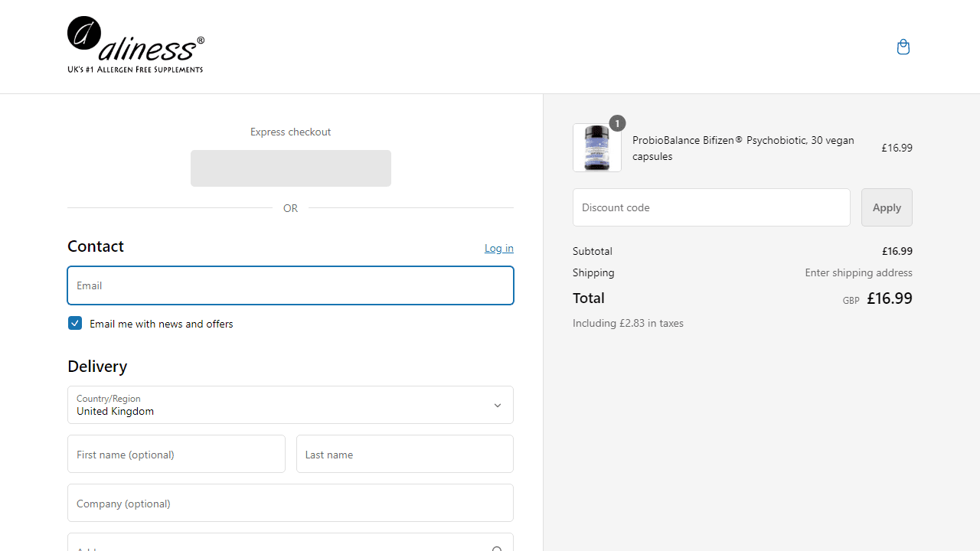Click the express checkout placeholder button
980x551 pixels.
click(291, 168)
